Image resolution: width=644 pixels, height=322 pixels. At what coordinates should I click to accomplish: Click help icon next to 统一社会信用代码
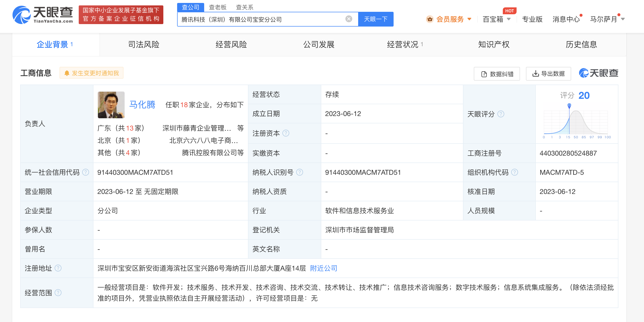[86, 172]
